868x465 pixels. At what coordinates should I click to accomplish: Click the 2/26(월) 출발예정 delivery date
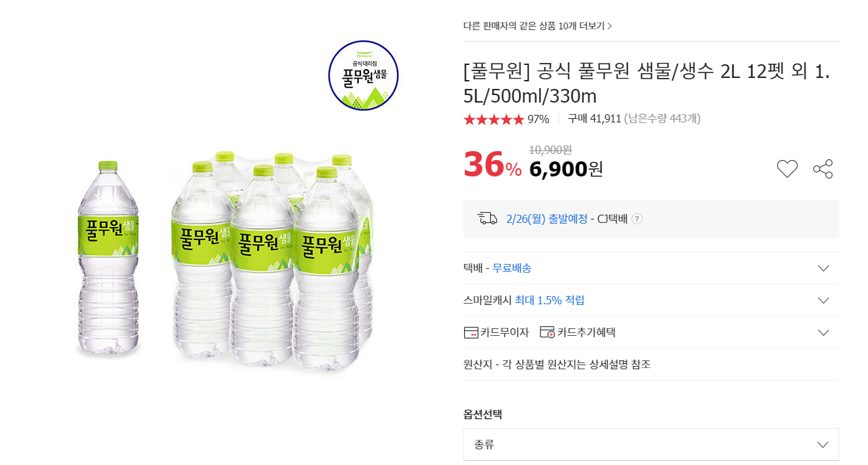[x=547, y=219]
